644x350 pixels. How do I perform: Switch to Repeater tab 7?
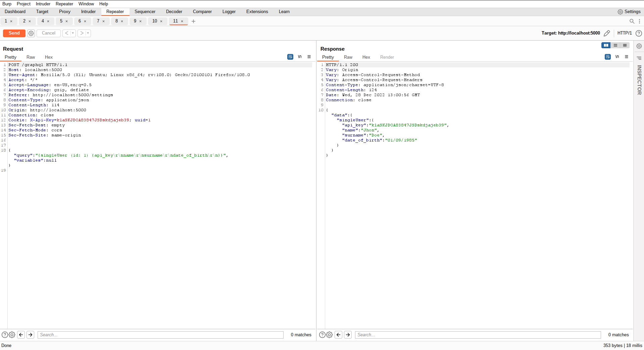98,21
